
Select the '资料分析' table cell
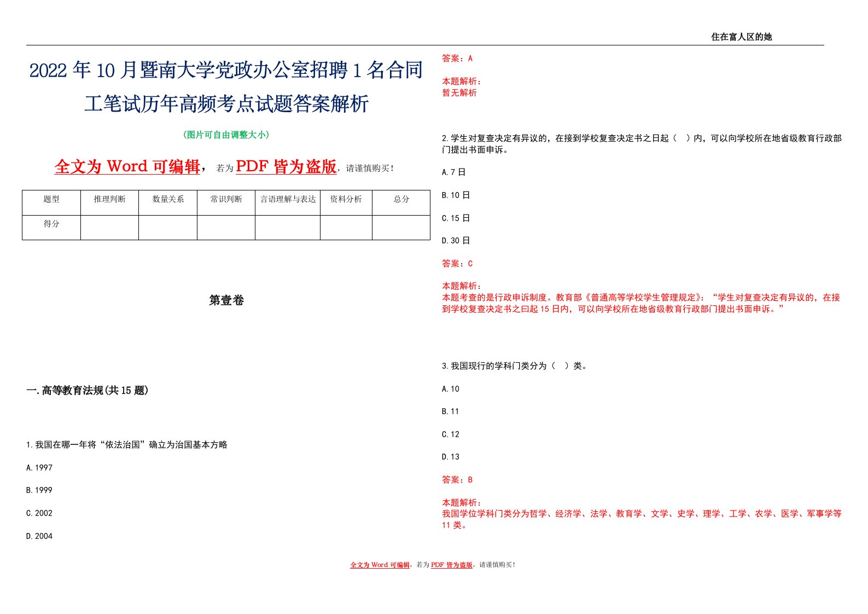(346, 202)
